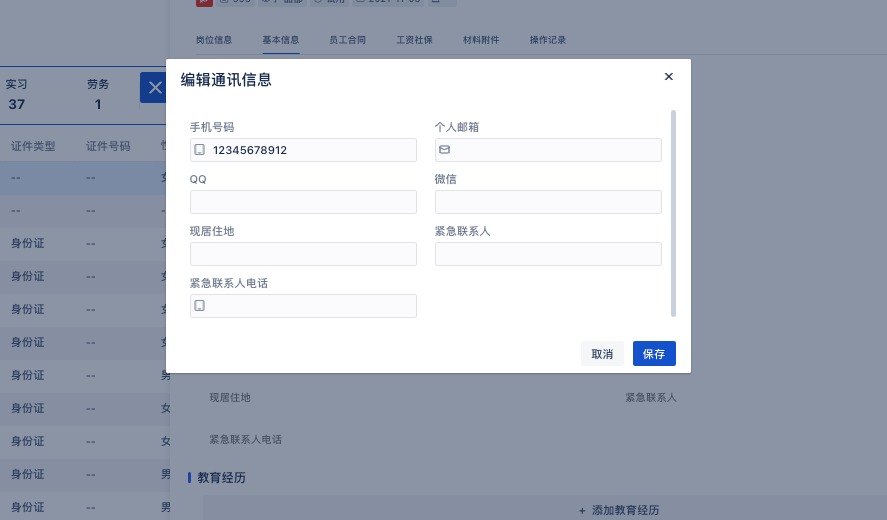Focus the 微信 input field

[548, 202]
